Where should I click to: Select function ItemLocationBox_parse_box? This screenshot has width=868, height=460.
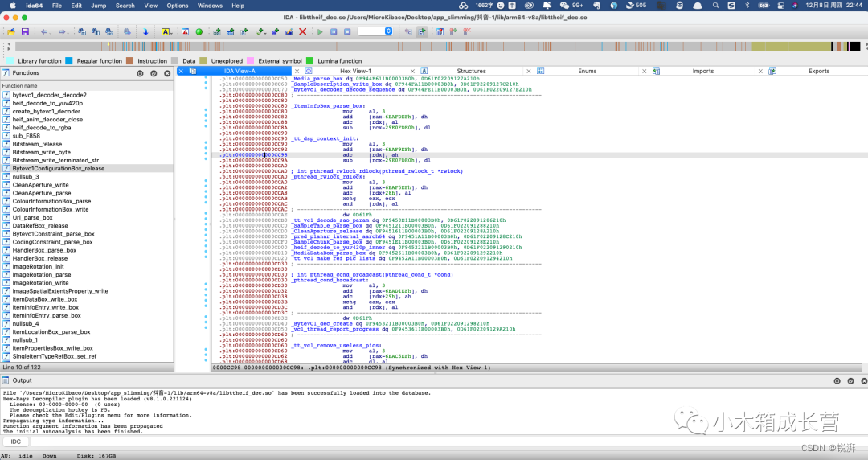(x=51, y=332)
